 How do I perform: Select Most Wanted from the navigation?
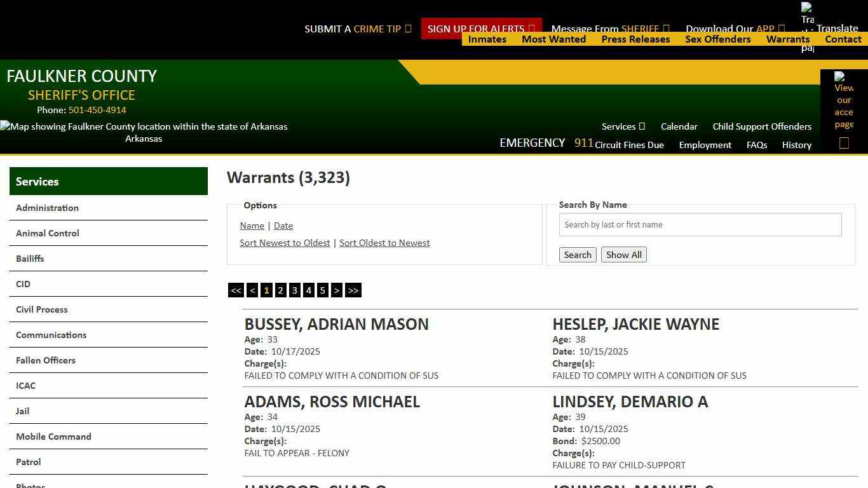[553, 39]
